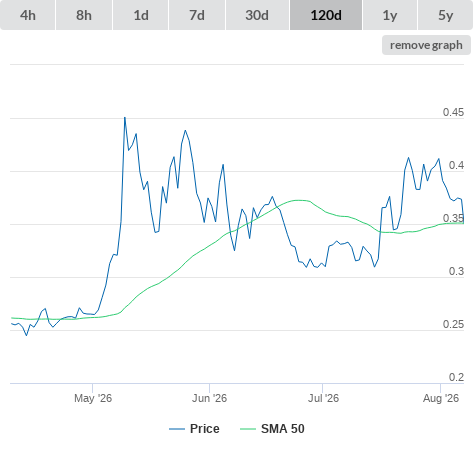Click the active 120d tab
Image resolution: width=474 pixels, height=455 pixels.
(326, 15)
